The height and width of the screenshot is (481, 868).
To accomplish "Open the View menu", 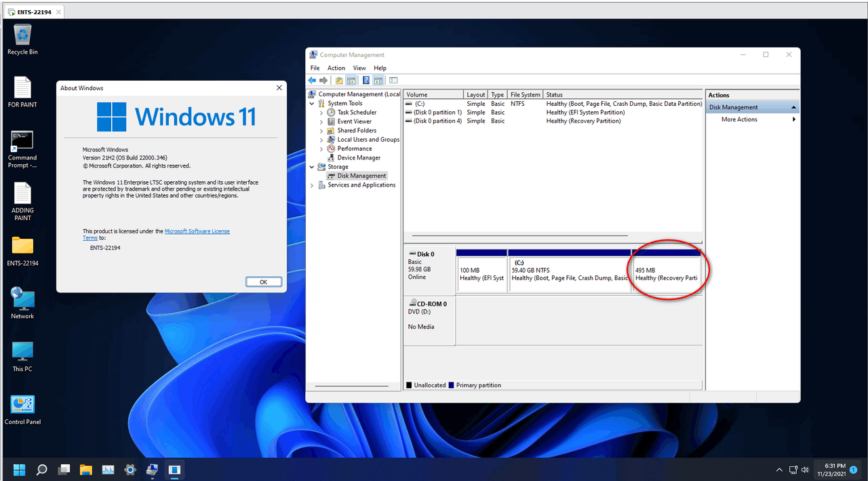I will coord(359,68).
